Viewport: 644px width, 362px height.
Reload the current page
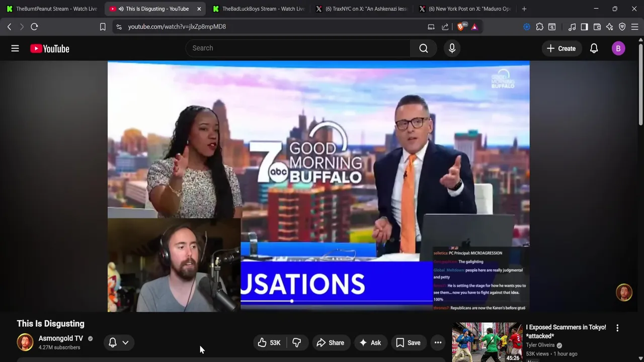pos(34,27)
